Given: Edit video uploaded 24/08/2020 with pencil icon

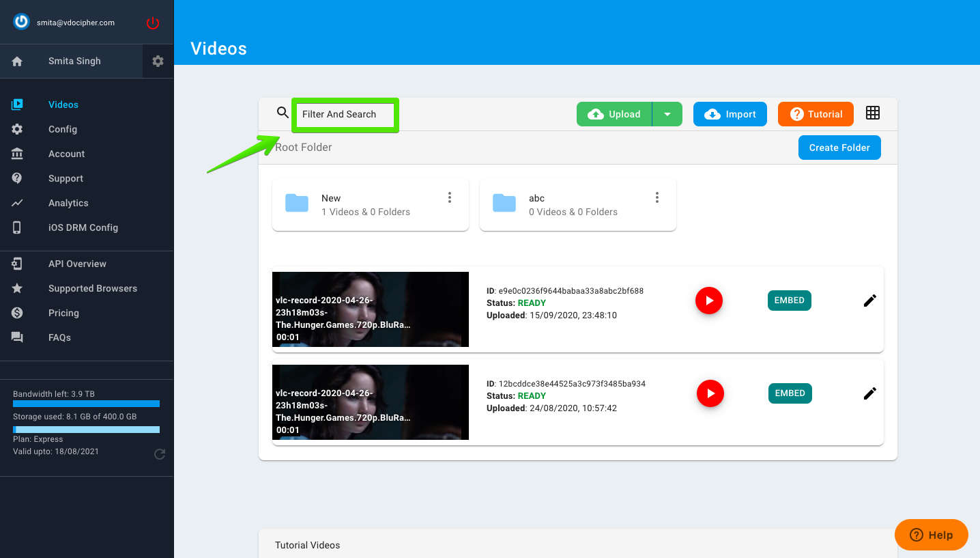Looking at the screenshot, I should coord(870,393).
